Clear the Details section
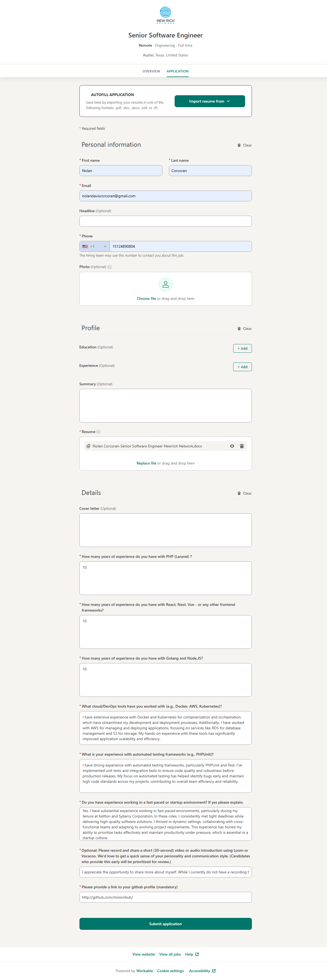 coord(244,494)
